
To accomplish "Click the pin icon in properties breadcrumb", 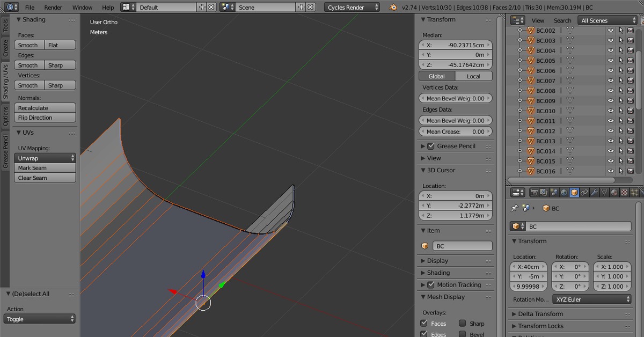I will (x=515, y=208).
